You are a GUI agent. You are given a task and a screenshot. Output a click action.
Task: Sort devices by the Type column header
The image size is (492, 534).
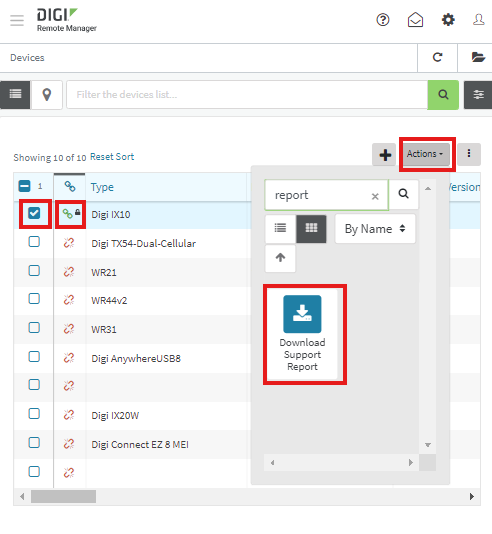point(102,187)
